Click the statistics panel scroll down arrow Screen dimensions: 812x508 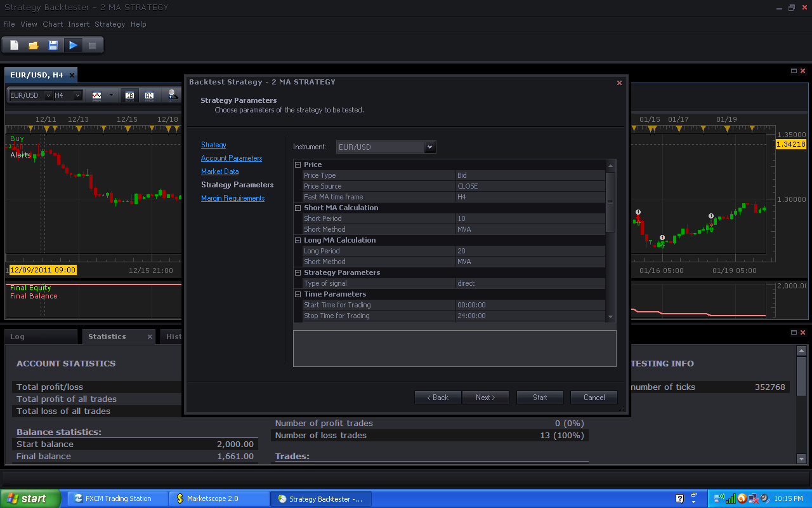coord(801,459)
